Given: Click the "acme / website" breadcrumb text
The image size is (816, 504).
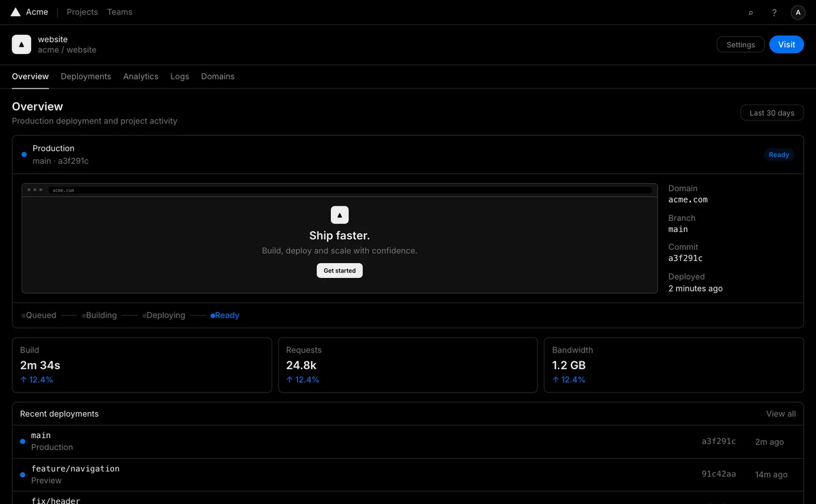Looking at the screenshot, I should (67, 50).
